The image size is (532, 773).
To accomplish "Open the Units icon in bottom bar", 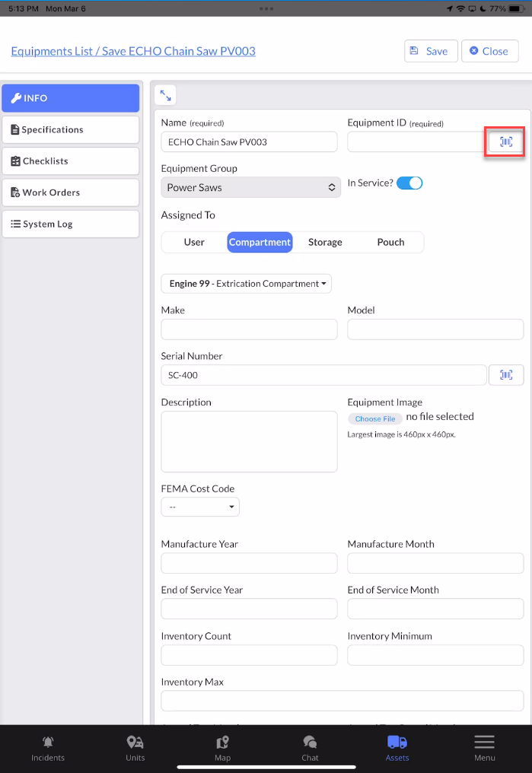I will click(x=135, y=743).
